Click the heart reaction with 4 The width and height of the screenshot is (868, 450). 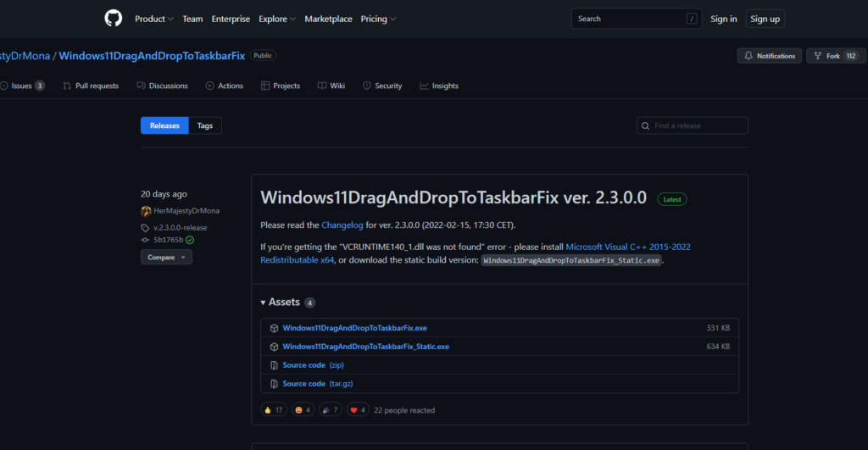[x=358, y=410]
